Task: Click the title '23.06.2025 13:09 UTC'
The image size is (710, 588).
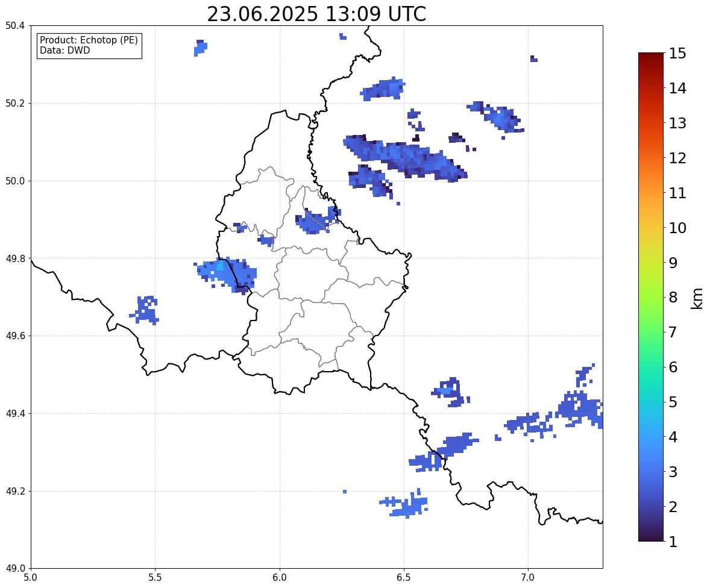Action: pyautogui.click(x=316, y=14)
